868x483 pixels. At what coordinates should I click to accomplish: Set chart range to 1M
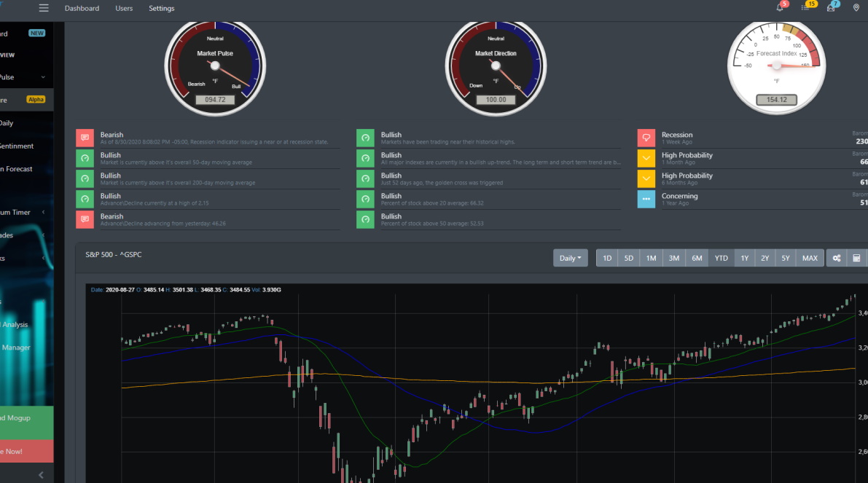coord(651,258)
